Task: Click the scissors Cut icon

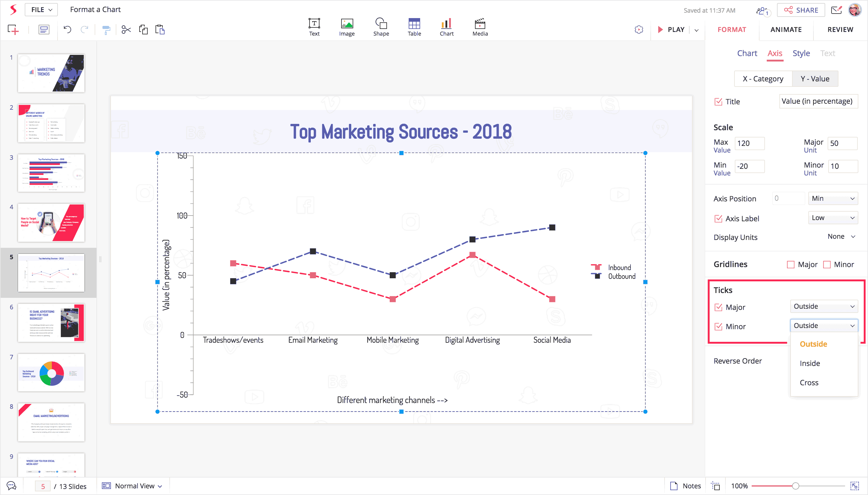Action: click(x=126, y=30)
